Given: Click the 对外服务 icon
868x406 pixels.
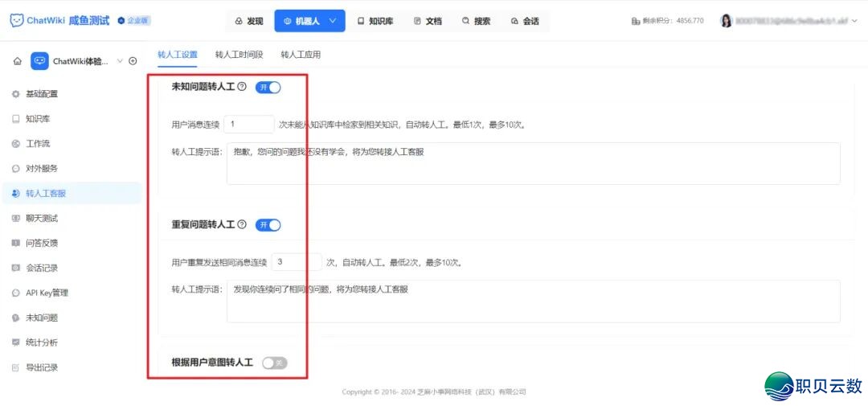Looking at the screenshot, I should click(16, 168).
